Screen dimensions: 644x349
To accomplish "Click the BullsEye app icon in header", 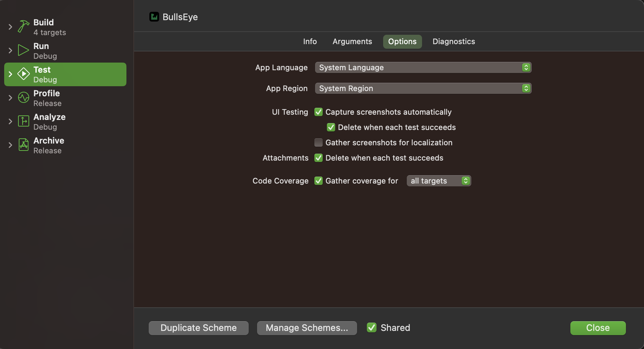I will (x=154, y=17).
